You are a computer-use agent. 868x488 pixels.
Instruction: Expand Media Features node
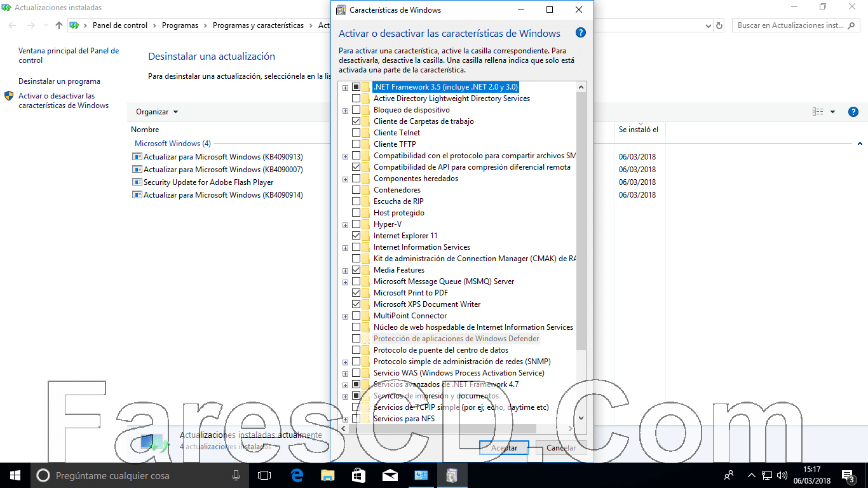tap(345, 270)
